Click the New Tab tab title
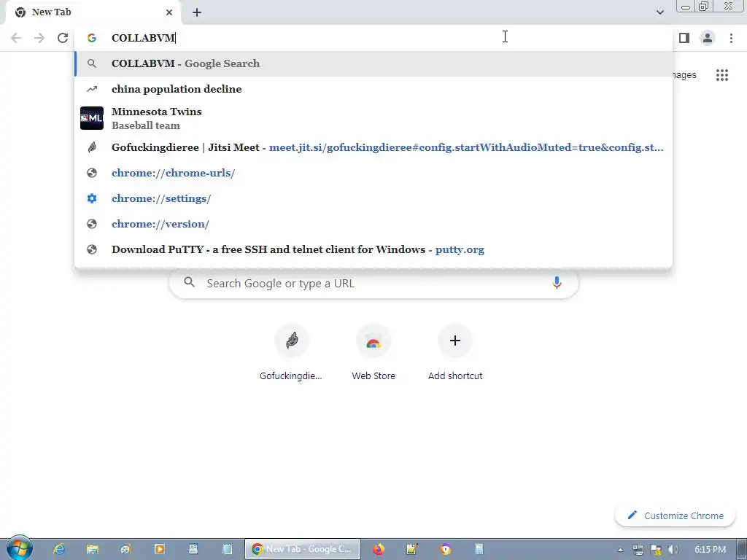This screenshot has width=747, height=560. point(52,12)
